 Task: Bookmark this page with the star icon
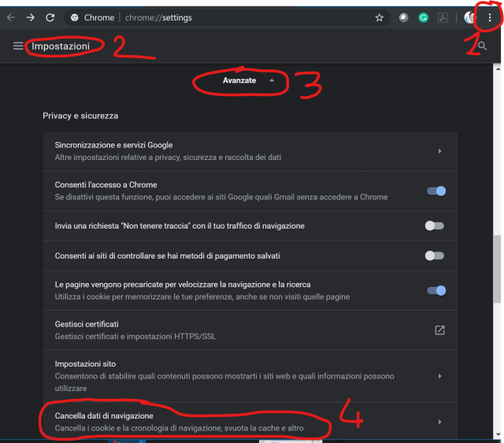click(379, 17)
